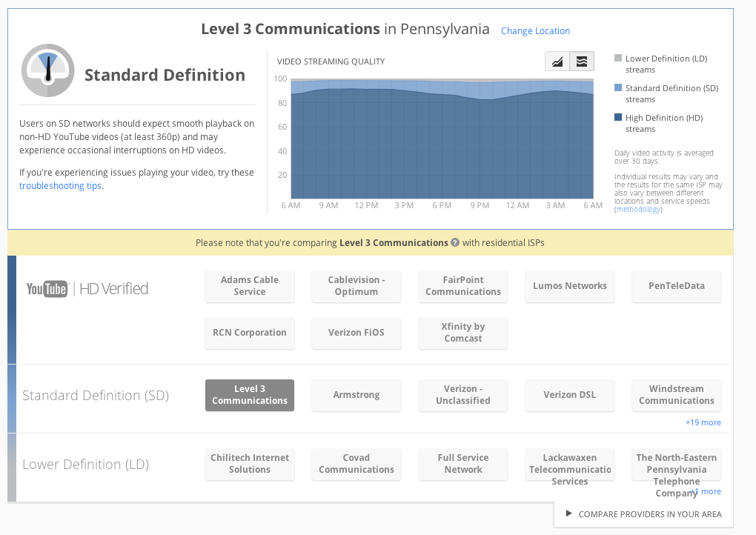The height and width of the screenshot is (535, 756).
Task: Click the Lower Definition legend swatch
Action: (x=618, y=59)
